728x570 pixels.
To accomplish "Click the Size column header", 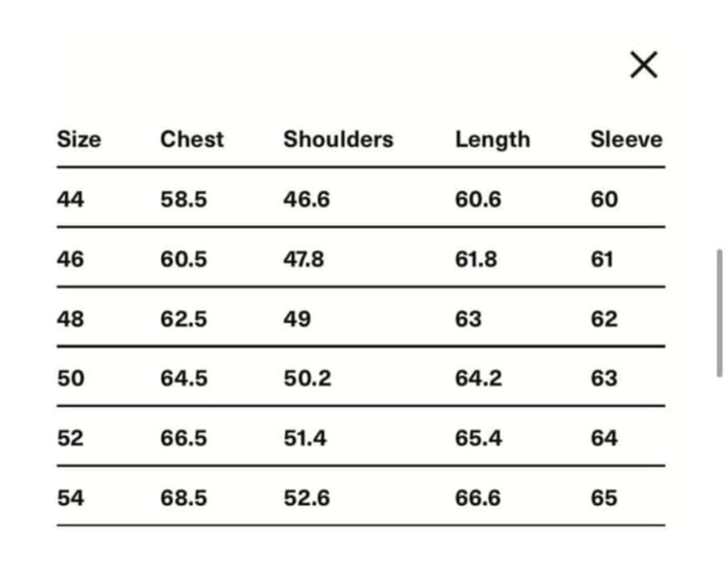I will (x=79, y=139).
